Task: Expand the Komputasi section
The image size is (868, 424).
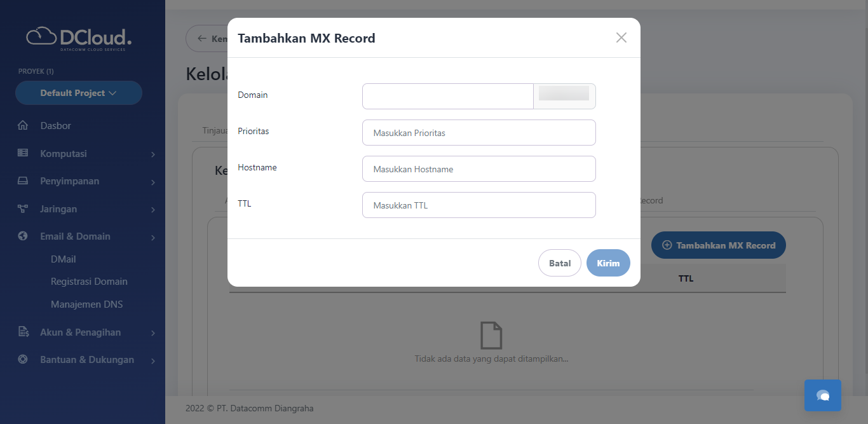Action: 153,153
